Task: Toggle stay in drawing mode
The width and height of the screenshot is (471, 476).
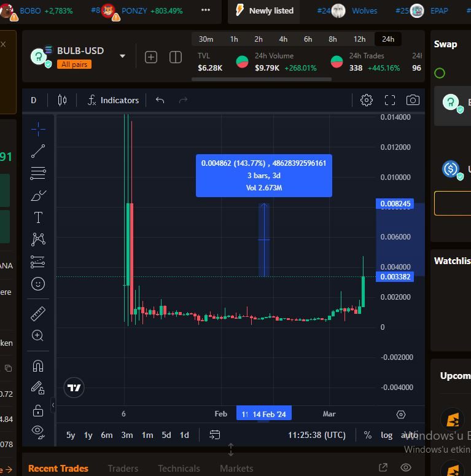Action: (38, 388)
